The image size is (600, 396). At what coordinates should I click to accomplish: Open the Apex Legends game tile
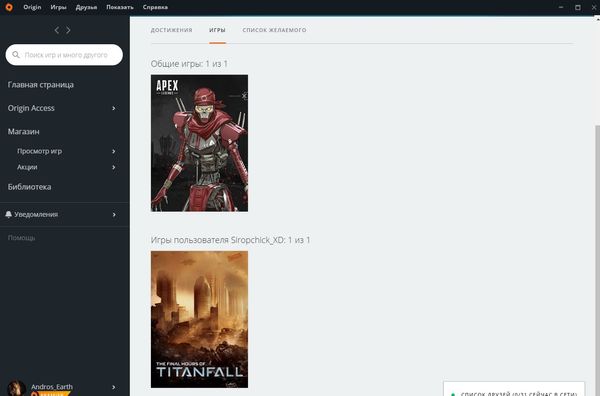pyautogui.click(x=199, y=143)
